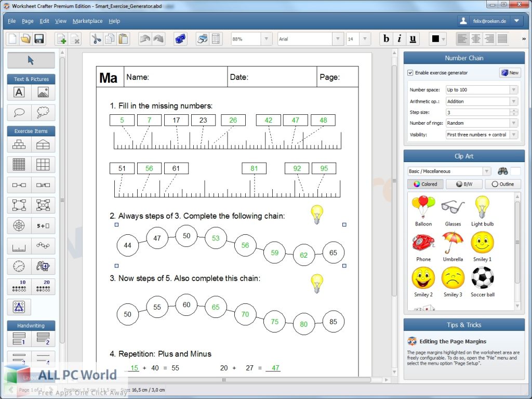Select the Text element tool
The width and height of the screenshot is (532, 399).
18,92
